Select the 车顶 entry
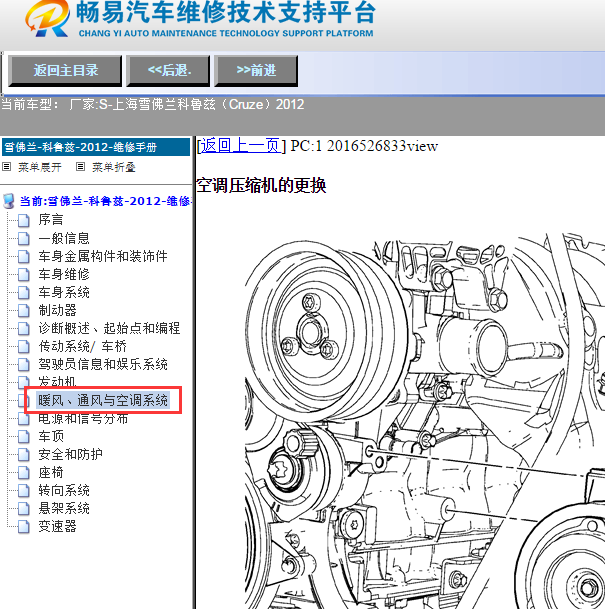This screenshot has width=605, height=609. 50,436
